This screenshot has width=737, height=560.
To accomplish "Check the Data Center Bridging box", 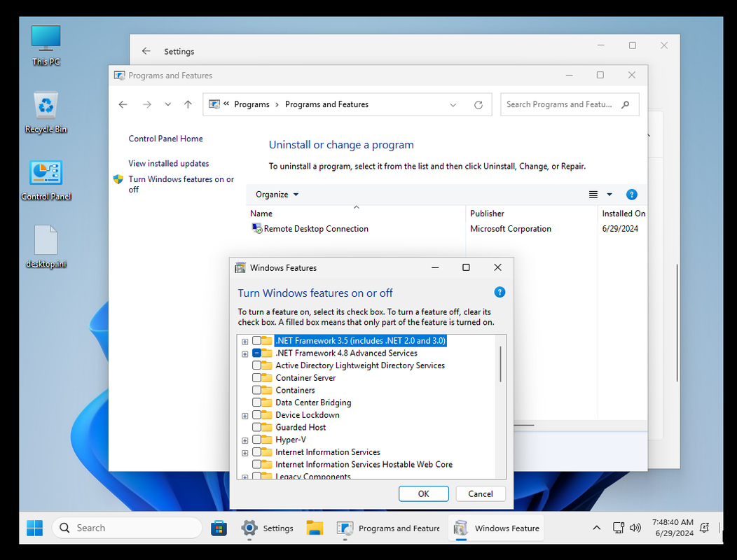I will [x=256, y=402].
